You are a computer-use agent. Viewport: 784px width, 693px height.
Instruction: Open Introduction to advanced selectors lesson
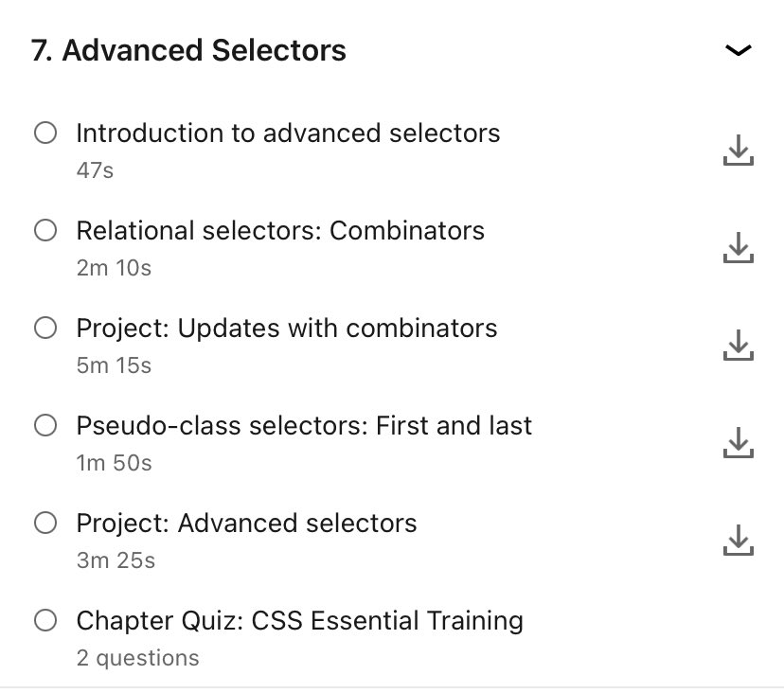click(288, 133)
